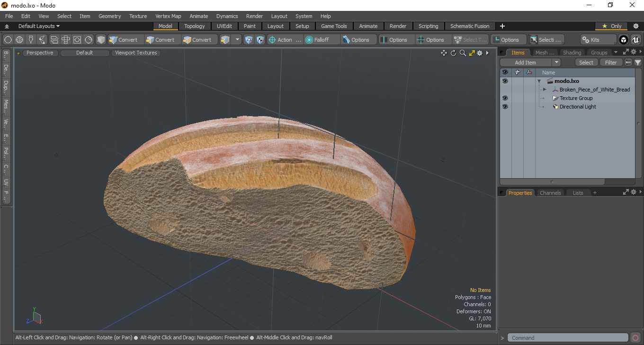The height and width of the screenshot is (345, 644).
Task: Maximize viewport with orange arrows icon
Action: (x=472, y=53)
